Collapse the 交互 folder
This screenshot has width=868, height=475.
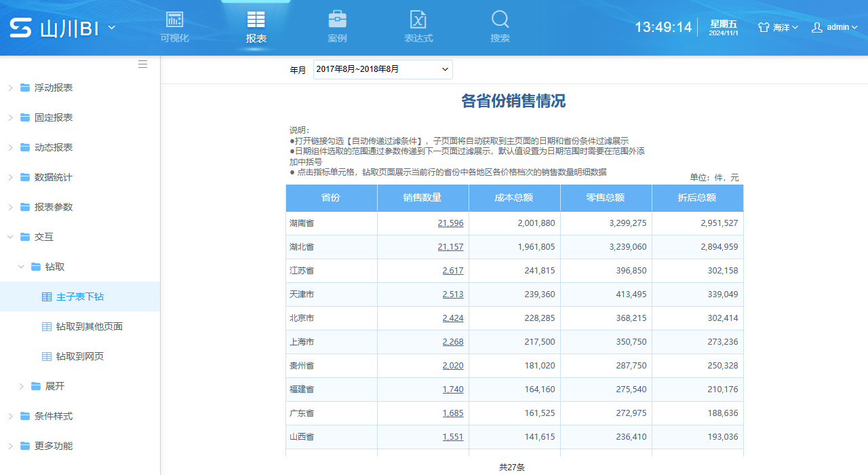tap(10, 236)
